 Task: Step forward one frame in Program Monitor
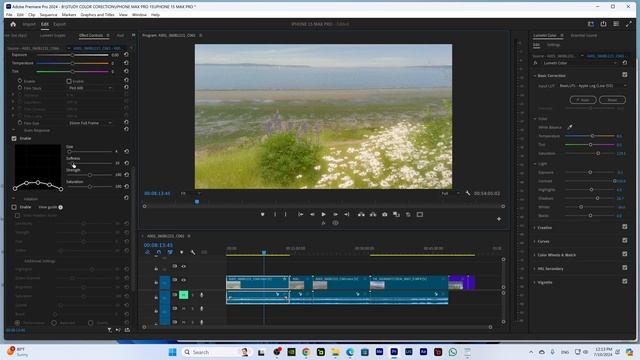(x=336, y=214)
